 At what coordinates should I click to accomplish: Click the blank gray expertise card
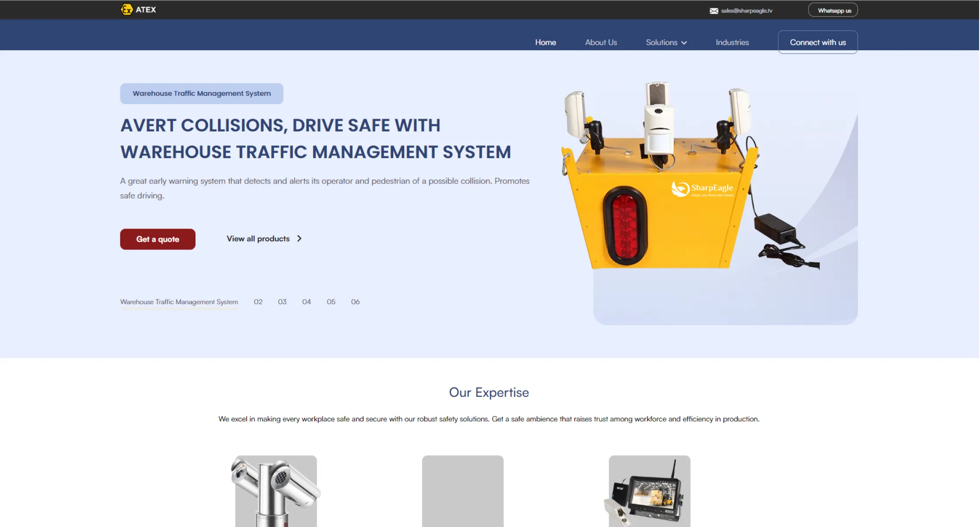pyautogui.click(x=462, y=491)
